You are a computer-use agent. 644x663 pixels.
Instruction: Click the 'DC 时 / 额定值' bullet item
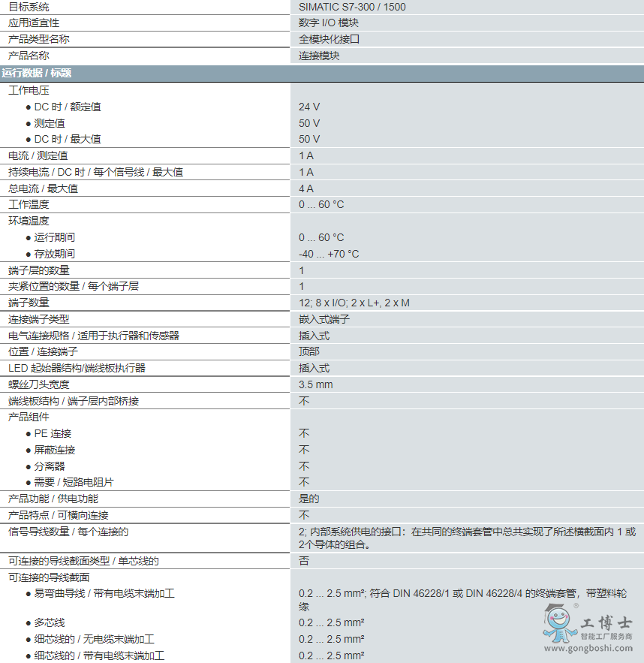68,107
